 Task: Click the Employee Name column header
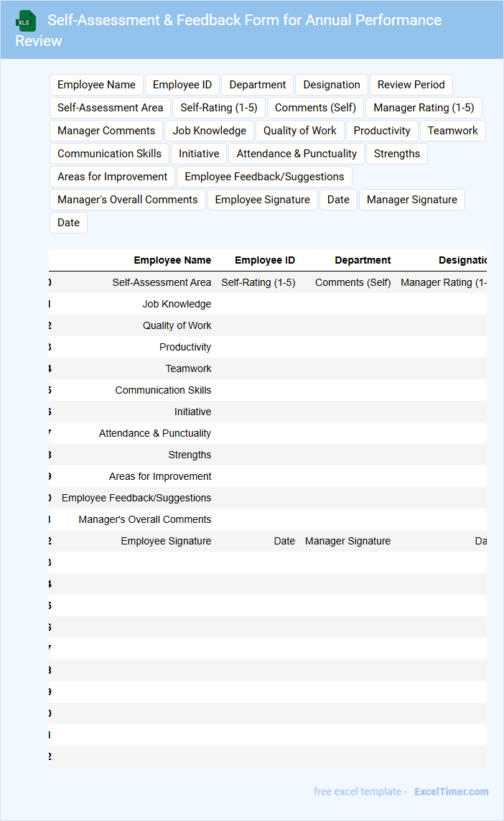[172, 260]
